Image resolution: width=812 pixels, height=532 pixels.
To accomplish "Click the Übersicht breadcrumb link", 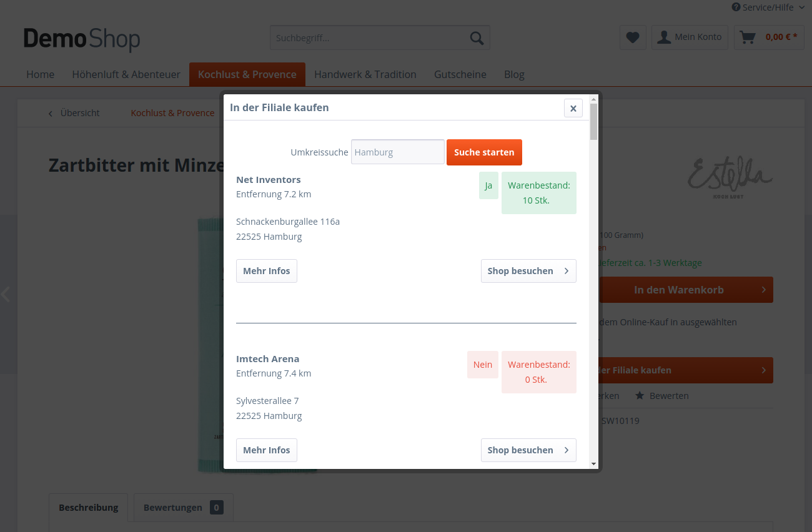I will [x=80, y=113].
